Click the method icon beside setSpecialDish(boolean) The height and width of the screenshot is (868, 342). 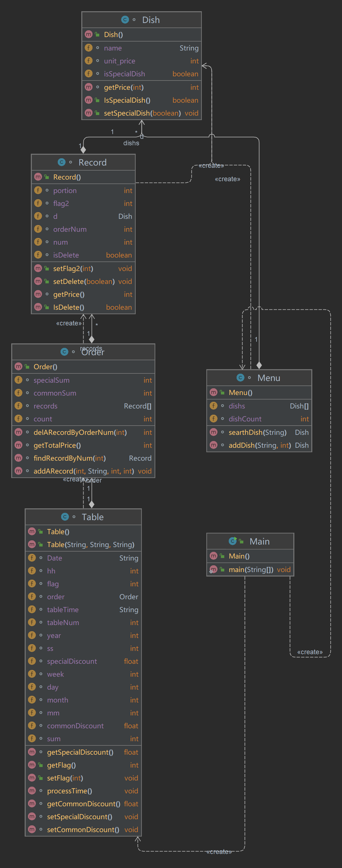(89, 112)
